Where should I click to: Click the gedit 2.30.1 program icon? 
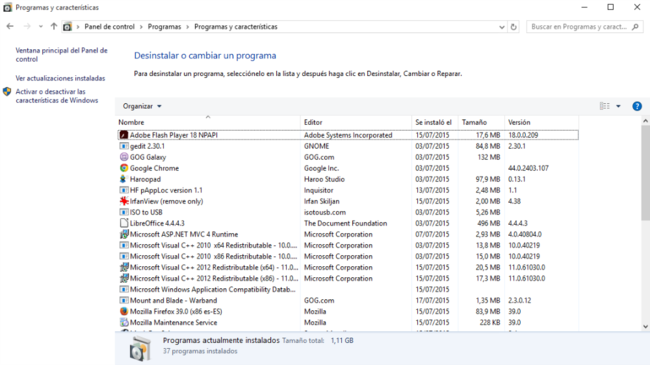[124, 146]
